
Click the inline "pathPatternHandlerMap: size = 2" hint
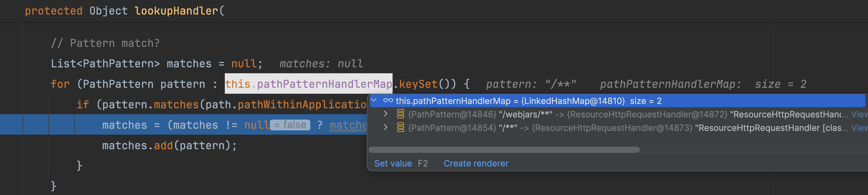pyautogui.click(x=703, y=84)
